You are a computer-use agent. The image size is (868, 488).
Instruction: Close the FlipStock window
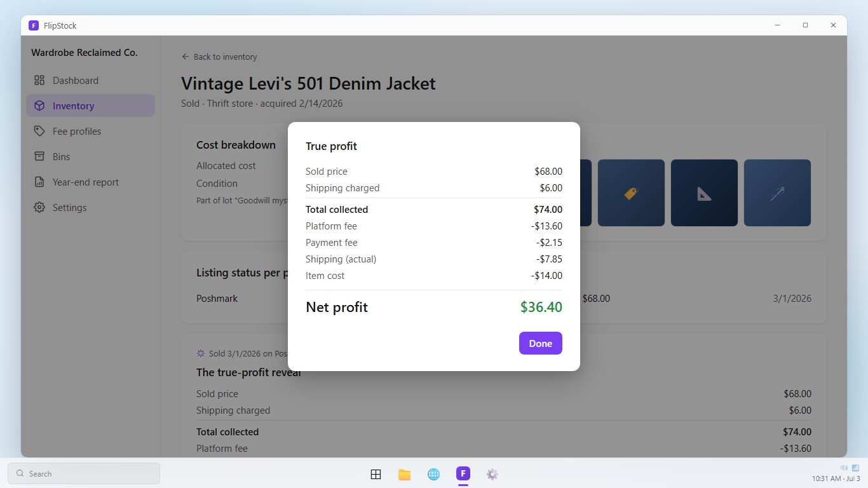click(833, 25)
